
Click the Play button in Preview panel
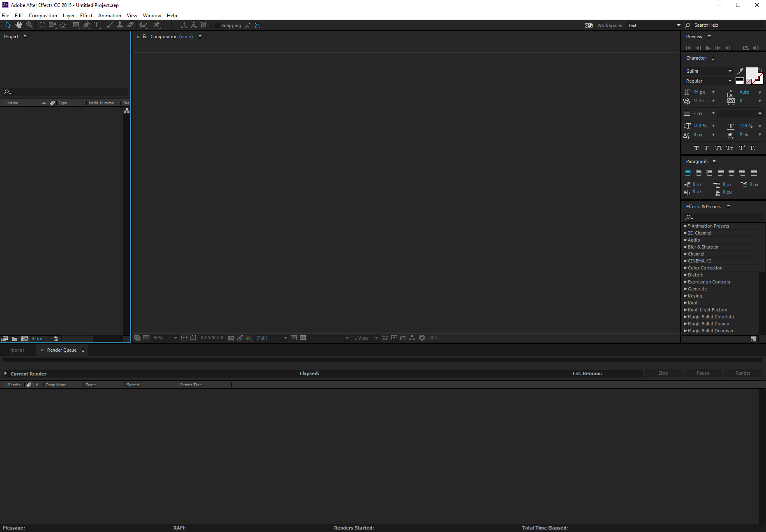[x=708, y=48]
